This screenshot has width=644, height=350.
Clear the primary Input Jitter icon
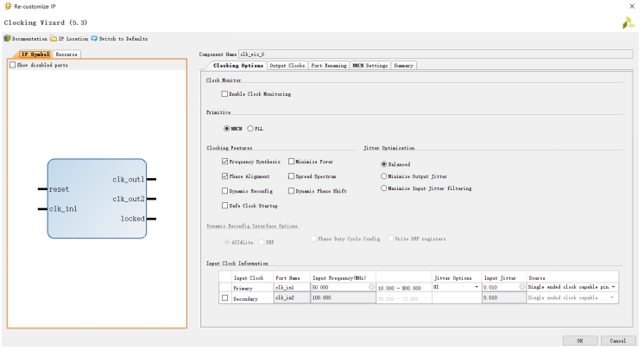pyautogui.click(x=521, y=287)
